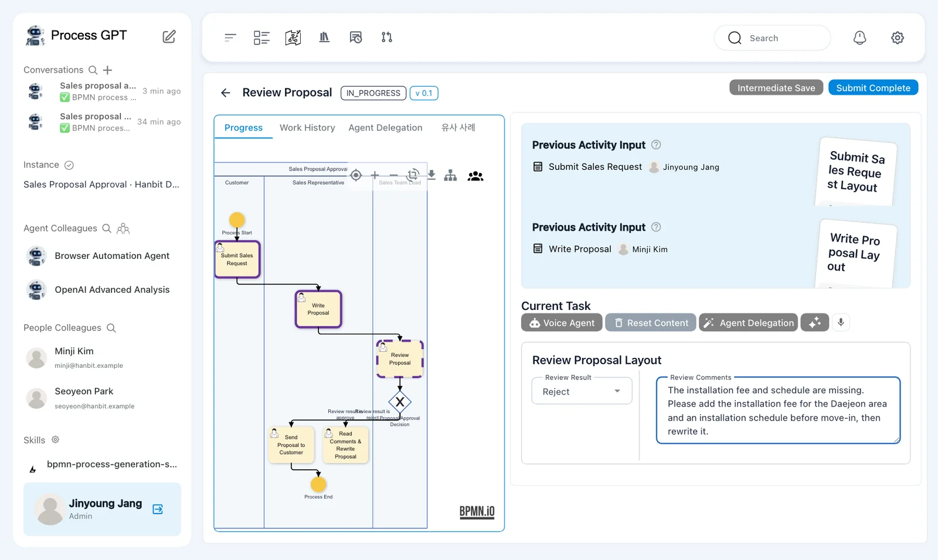Launch the Voice Agent button
This screenshot has height=560, width=938.
[562, 323]
